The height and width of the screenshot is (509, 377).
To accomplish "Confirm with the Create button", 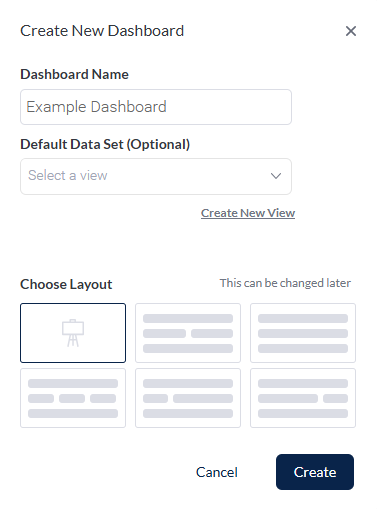I will pos(315,472).
